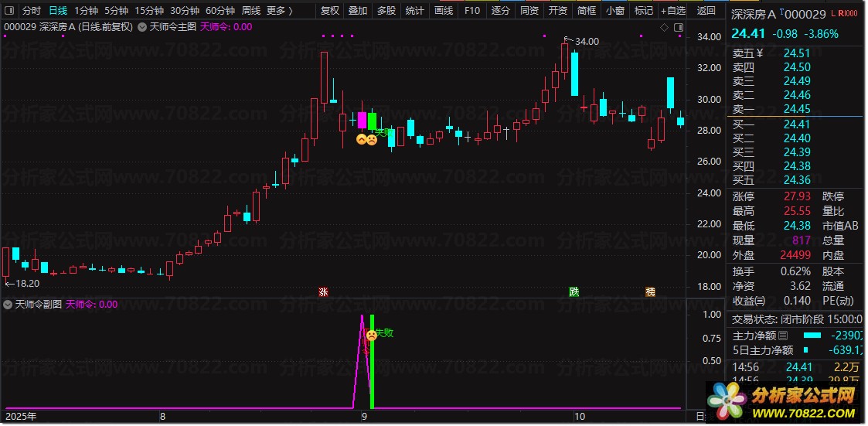Open the F10 company info
The height and width of the screenshot is (426, 868).
[472, 10]
